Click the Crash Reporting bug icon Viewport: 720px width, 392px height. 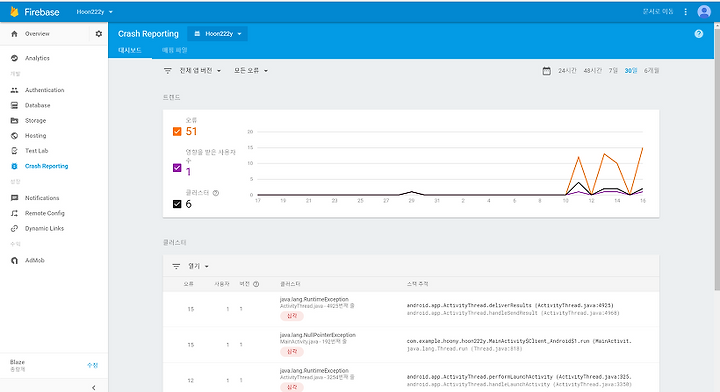click(14, 166)
